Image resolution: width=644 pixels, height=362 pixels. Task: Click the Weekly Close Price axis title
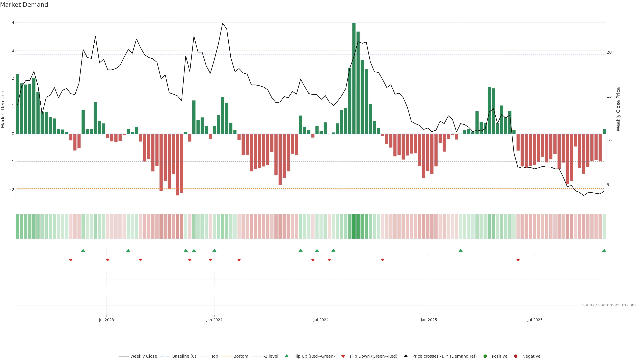618,109
